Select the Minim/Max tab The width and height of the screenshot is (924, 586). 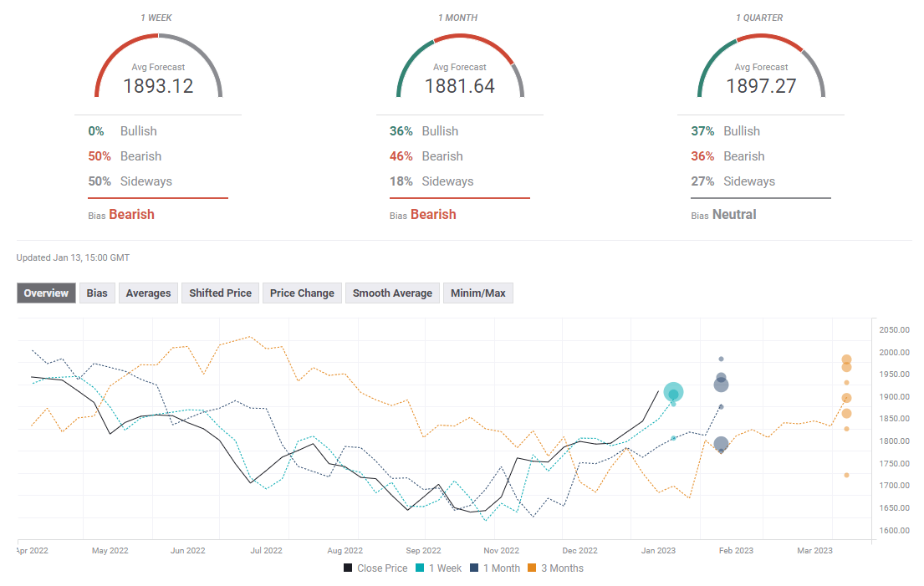click(x=477, y=293)
